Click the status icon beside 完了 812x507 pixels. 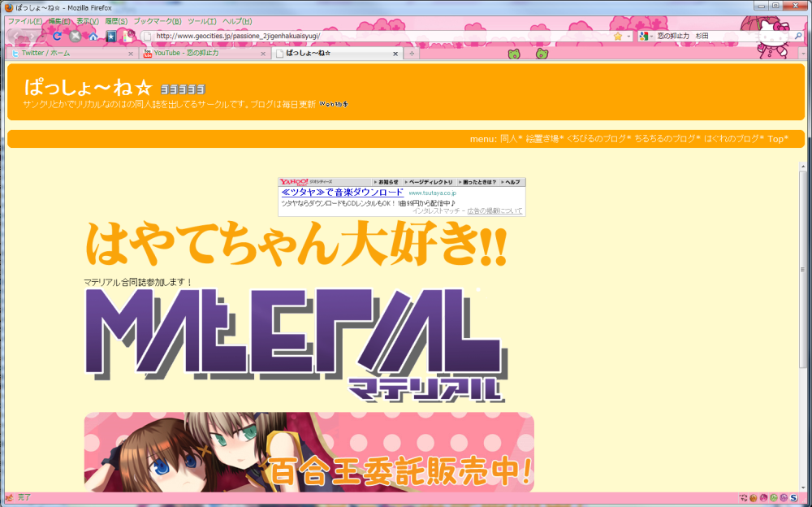click(9, 498)
